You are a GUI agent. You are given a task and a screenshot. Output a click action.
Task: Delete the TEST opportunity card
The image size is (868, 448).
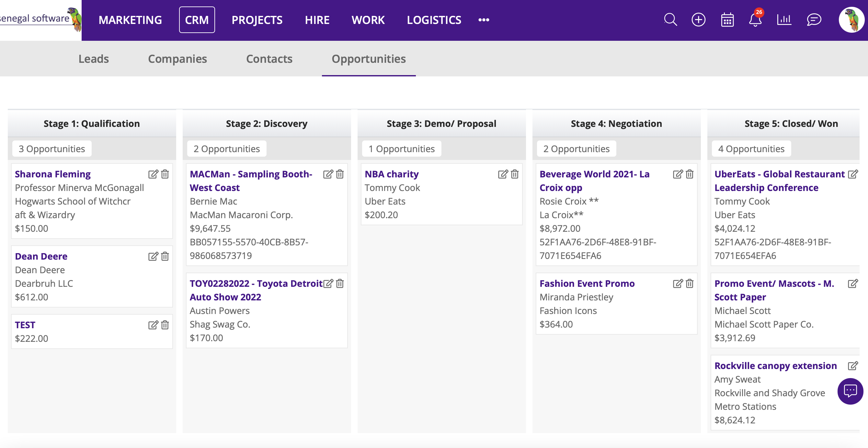165,325
